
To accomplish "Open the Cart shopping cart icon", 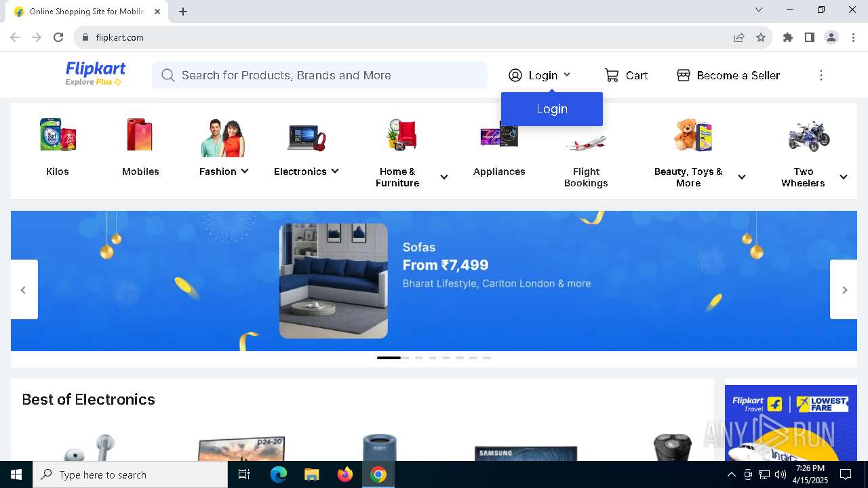I will (x=612, y=75).
